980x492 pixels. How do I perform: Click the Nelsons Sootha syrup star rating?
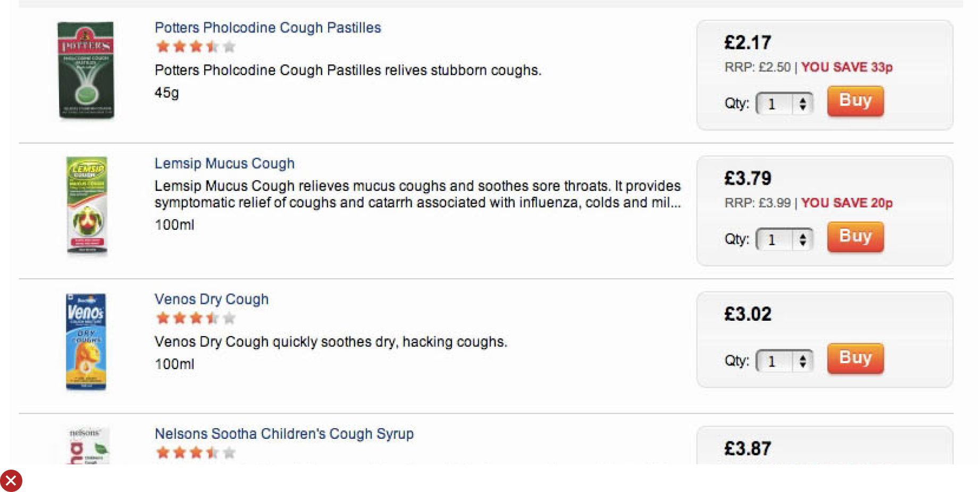click(196, 453)
